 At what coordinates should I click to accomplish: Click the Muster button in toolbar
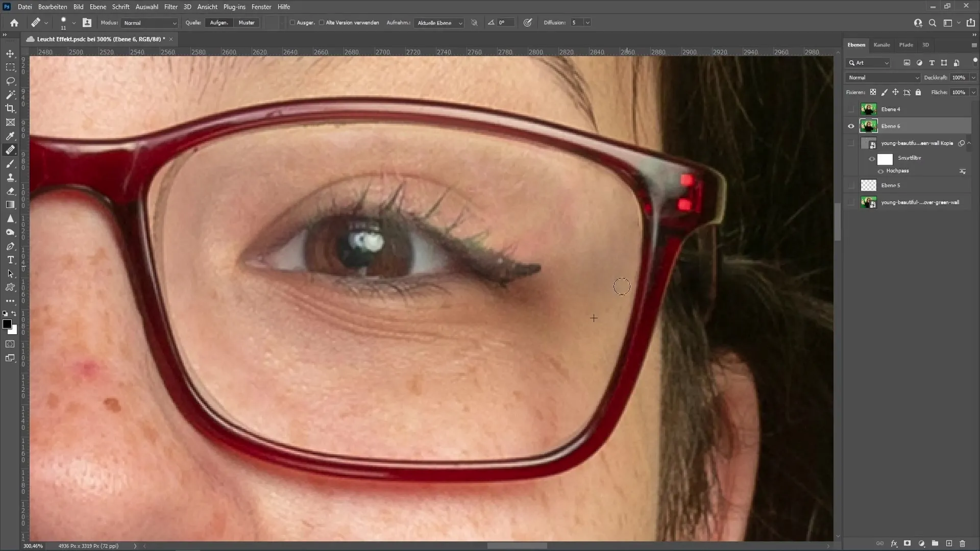tap(247, 22)
